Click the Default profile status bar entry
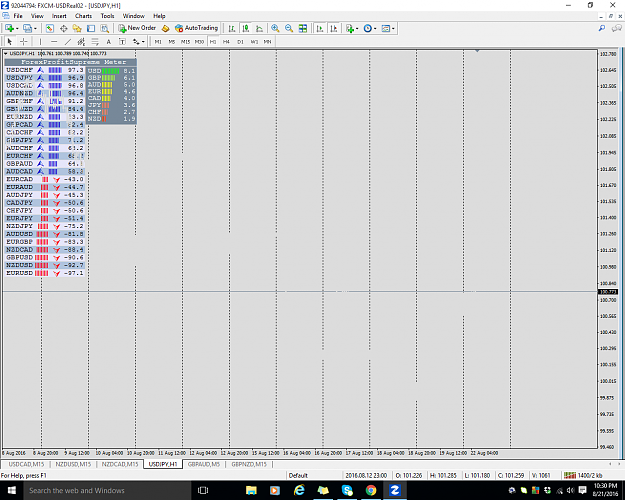625x500 pixels. (298, 475)
